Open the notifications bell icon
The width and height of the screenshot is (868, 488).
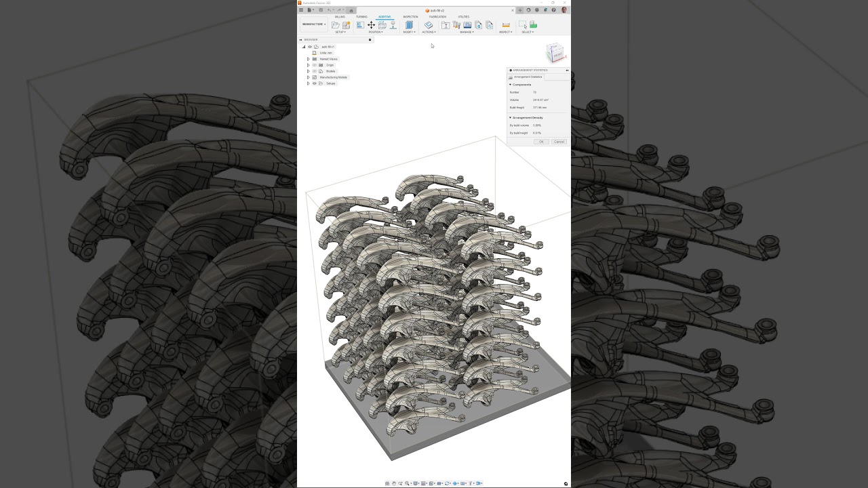[545, 10]
